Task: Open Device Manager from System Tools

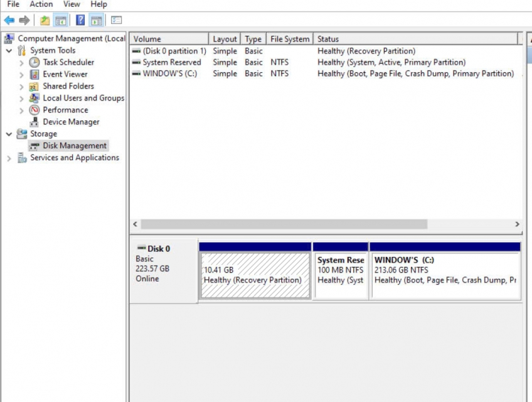Action: click(x=70, y=122)
